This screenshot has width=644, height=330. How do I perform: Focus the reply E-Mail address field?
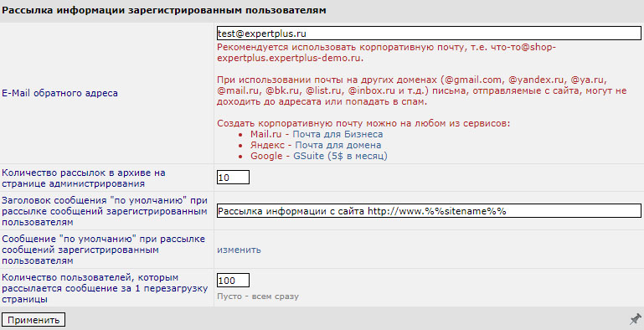(429, 34)
